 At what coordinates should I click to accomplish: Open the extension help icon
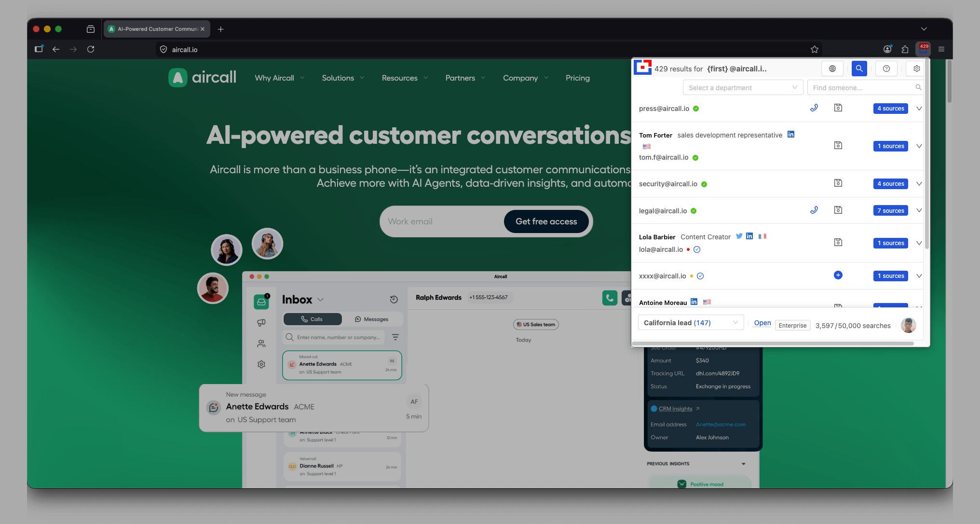pyautogui.click(x=886, y=68)
